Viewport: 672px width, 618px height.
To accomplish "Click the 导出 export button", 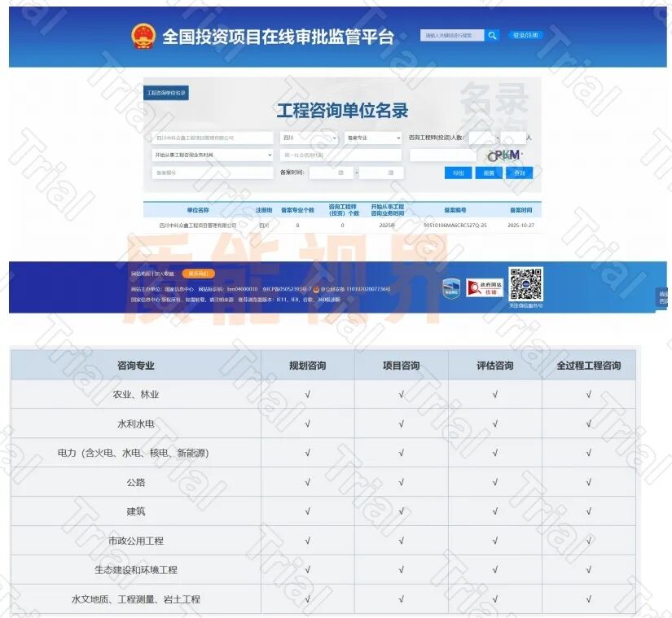I will tap(459, 173).
